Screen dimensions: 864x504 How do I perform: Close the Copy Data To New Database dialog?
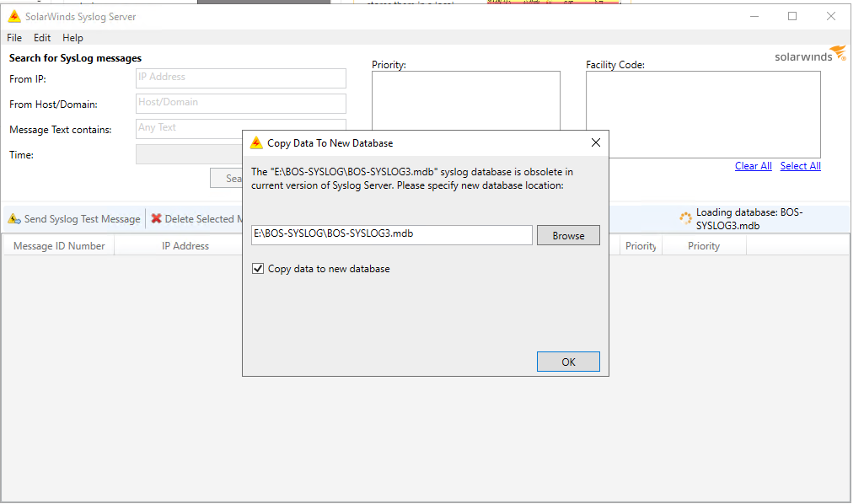596,142
